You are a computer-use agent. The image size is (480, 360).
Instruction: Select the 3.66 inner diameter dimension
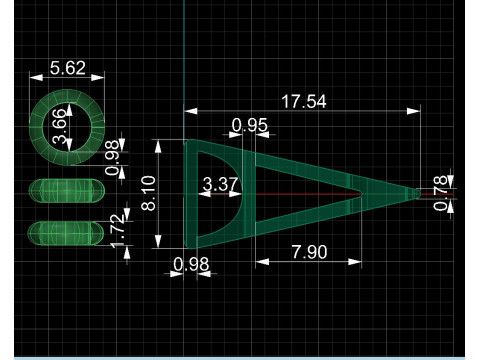click(60, 126)
